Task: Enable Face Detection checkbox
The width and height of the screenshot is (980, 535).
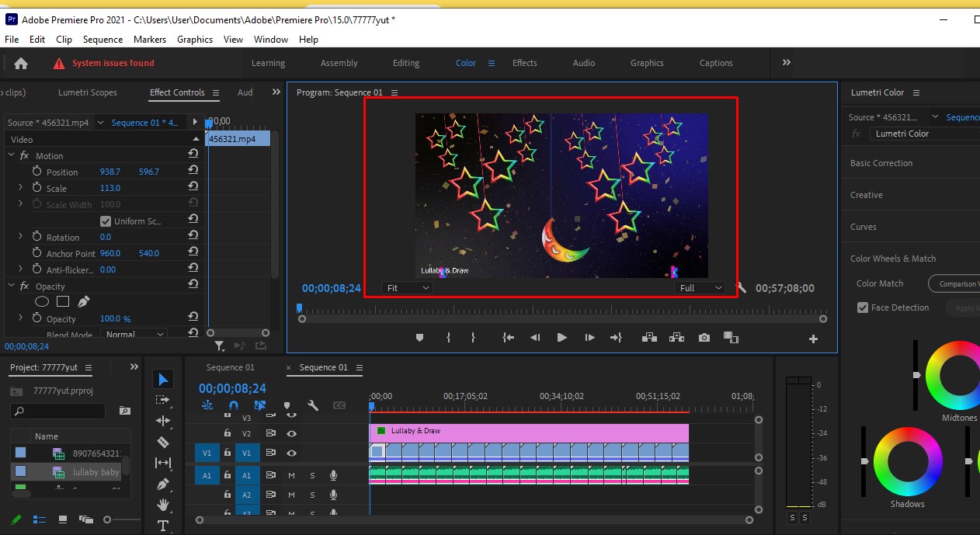Action: (x=863, y=307)
